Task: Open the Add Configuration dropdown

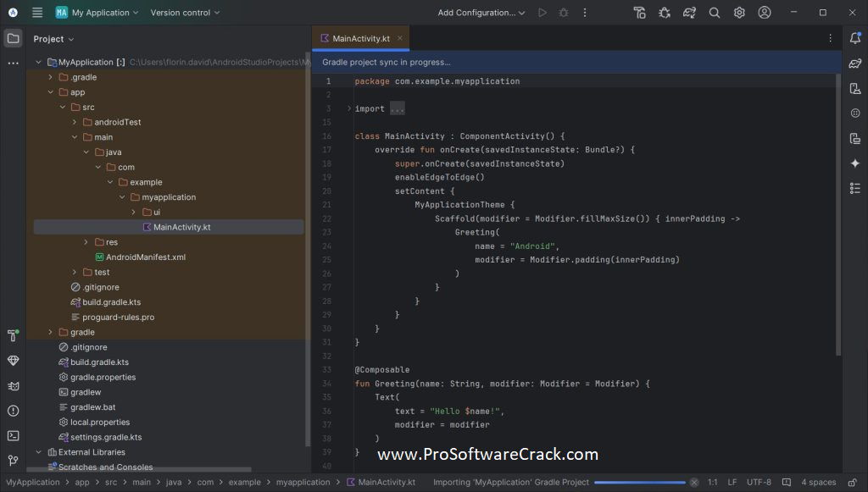Action: (x=481, y=12)
